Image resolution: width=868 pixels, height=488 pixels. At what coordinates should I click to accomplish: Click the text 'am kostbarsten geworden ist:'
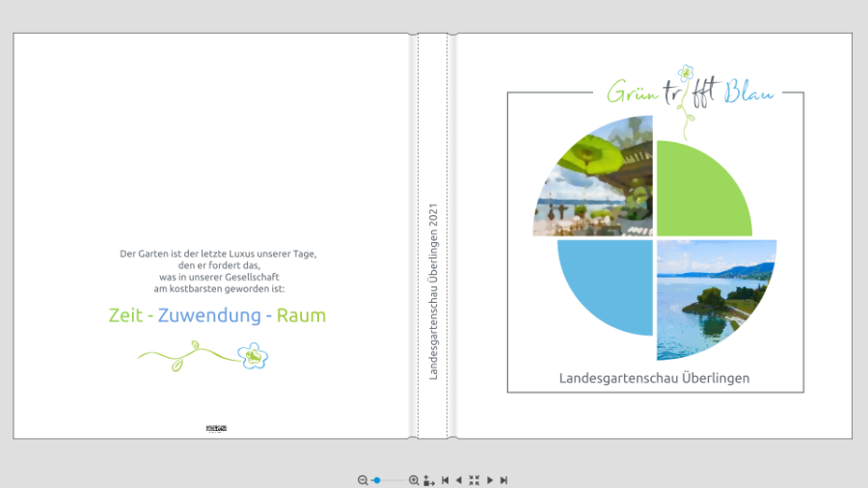pos(219,288)
